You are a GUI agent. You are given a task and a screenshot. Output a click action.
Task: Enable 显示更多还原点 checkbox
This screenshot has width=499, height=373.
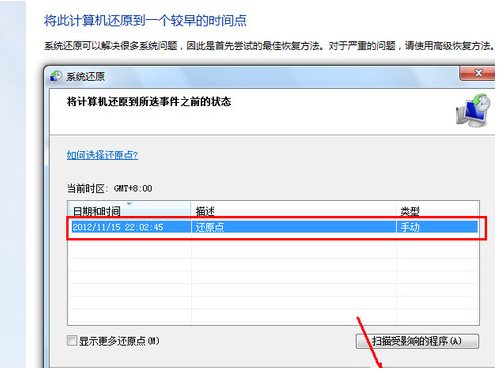click(72, 341)
